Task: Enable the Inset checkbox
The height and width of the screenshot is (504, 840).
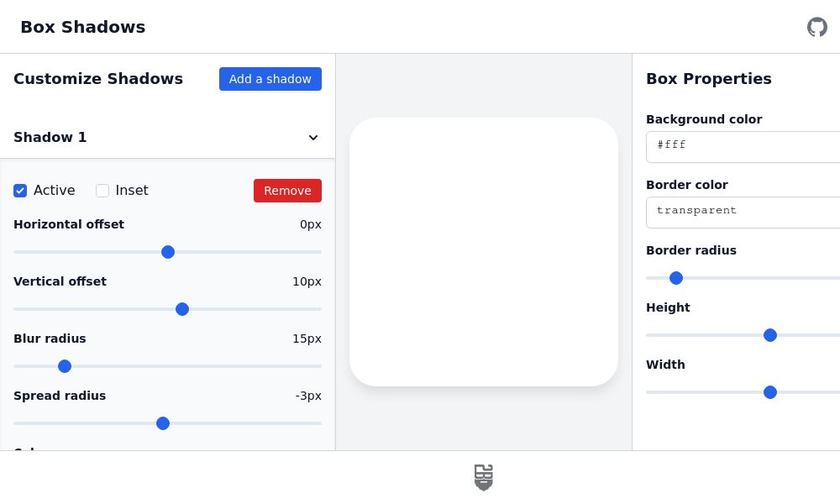Action: point(102,191)
